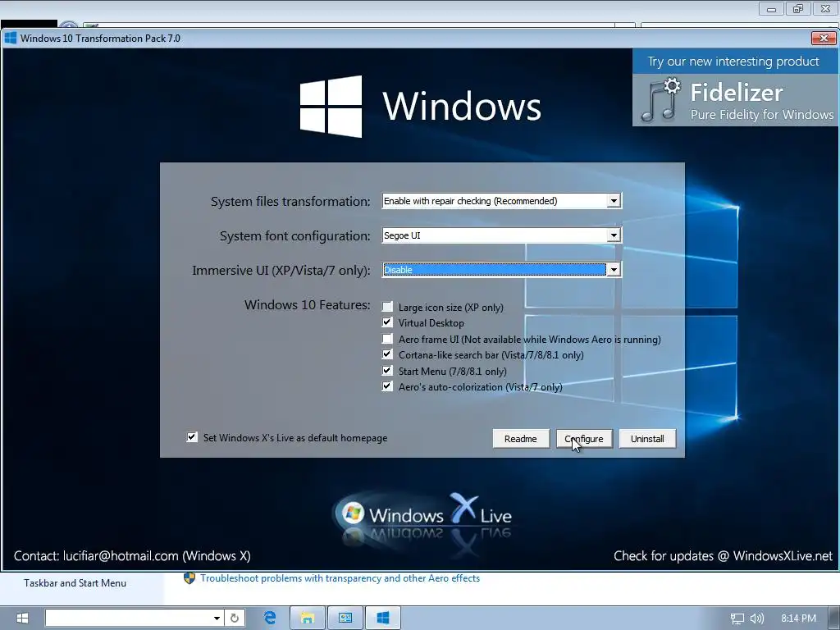
Task: Toggle the Start Menu (7/8/8.1 only) checkbox
Action: 387,371
